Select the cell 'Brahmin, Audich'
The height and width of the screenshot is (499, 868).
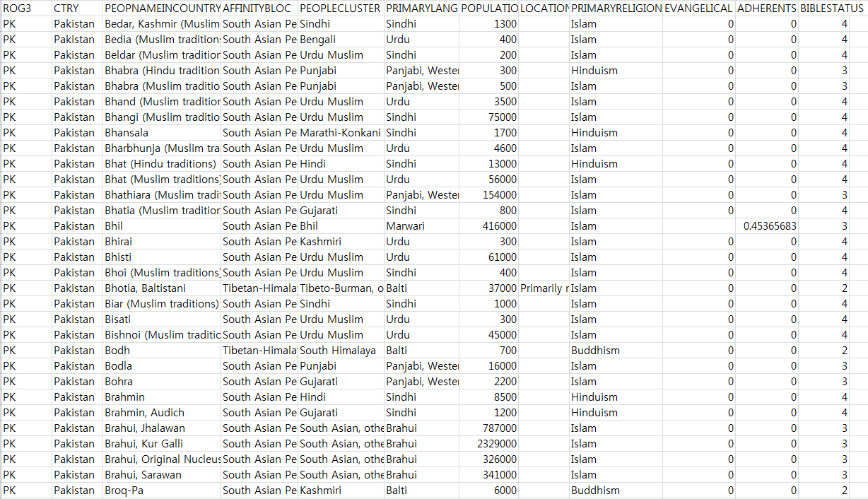(162, 413)
